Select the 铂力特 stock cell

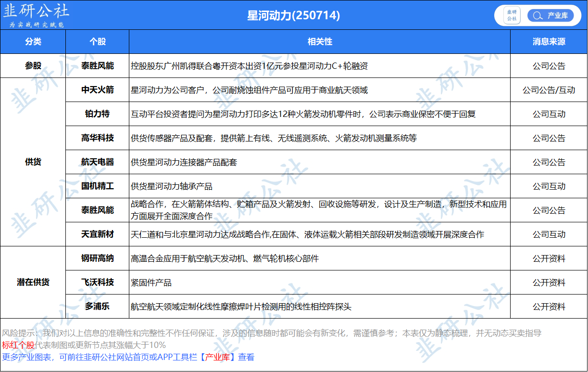pyautogui.click(x=97, y=114)
